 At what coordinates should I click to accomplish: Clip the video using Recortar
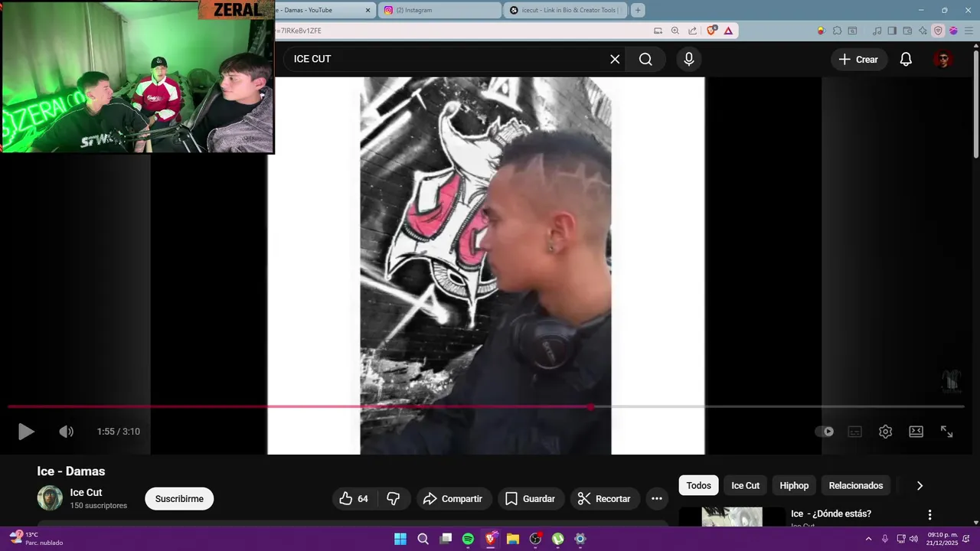click(604, 499)
